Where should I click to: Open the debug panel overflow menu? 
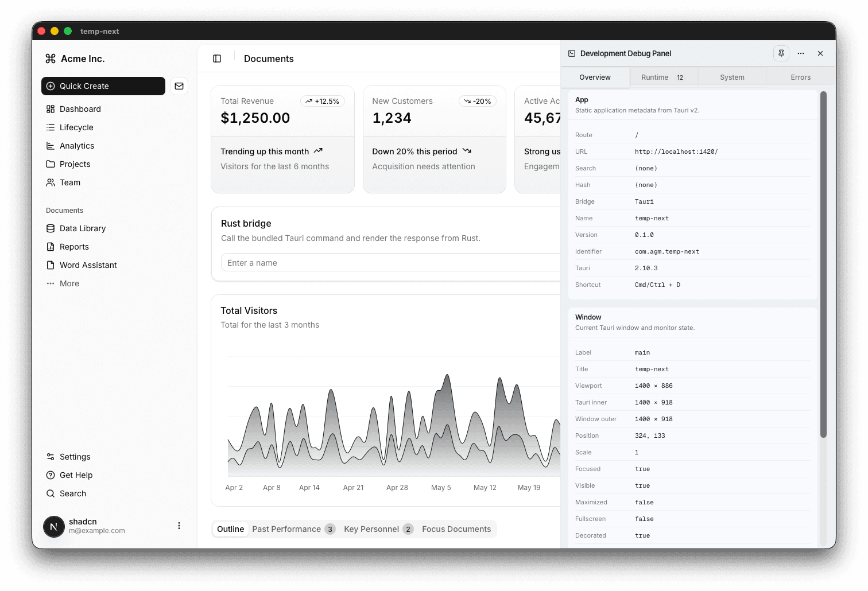(801, 53)
